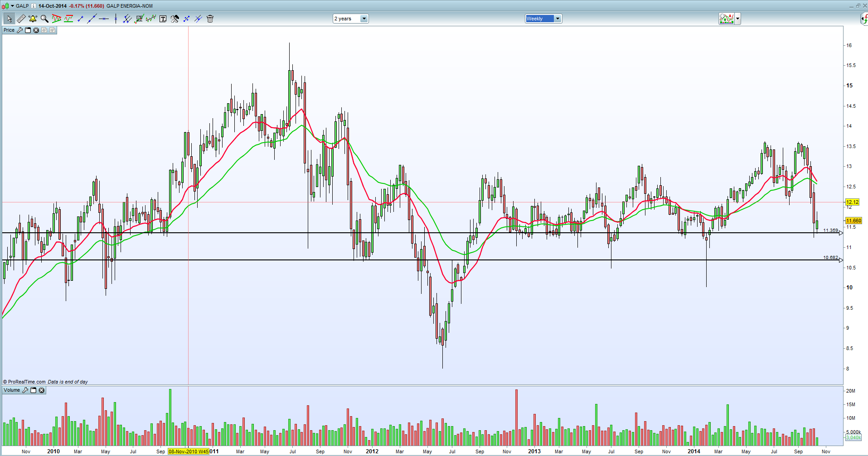Open the Weekly timeframe dropdown
This screenshot has width=868, height=456.
coord(558,19)
